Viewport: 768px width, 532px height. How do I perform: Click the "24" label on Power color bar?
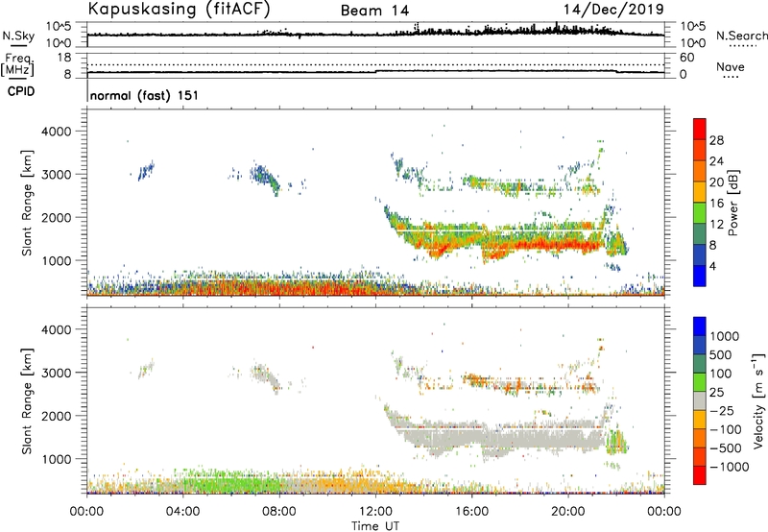716,161
